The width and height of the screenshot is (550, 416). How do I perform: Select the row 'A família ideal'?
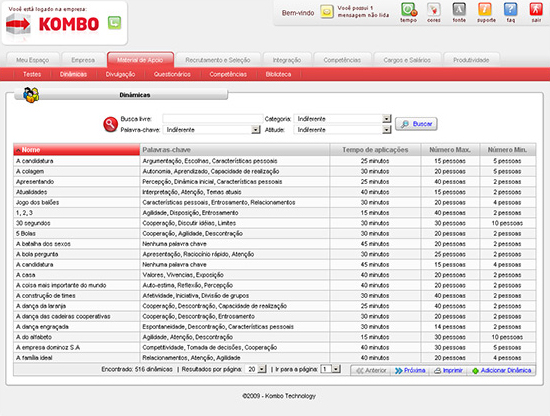pos(275,357)
